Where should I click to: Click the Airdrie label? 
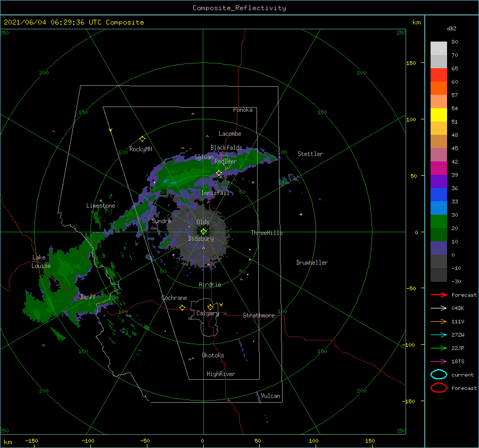[x=210, y=284]
